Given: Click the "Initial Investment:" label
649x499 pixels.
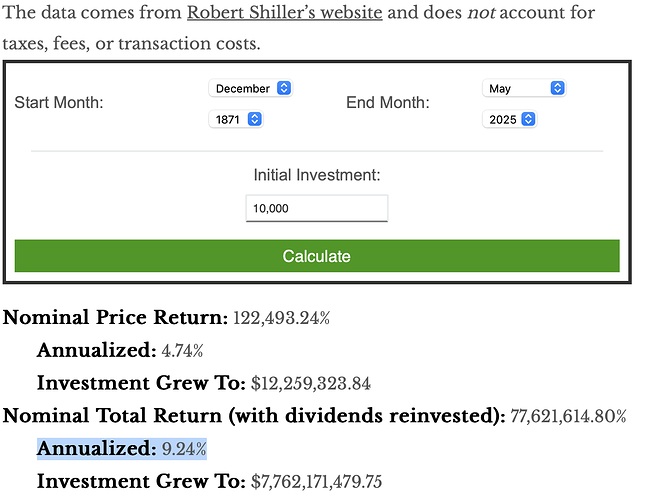Looking at the screenshot, I should click(x=316, y=175).
